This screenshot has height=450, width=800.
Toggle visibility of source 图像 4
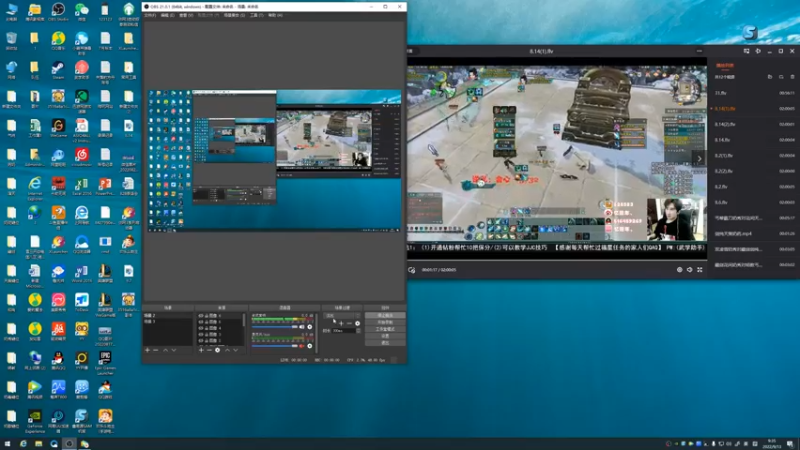click(x=201, y=329)
